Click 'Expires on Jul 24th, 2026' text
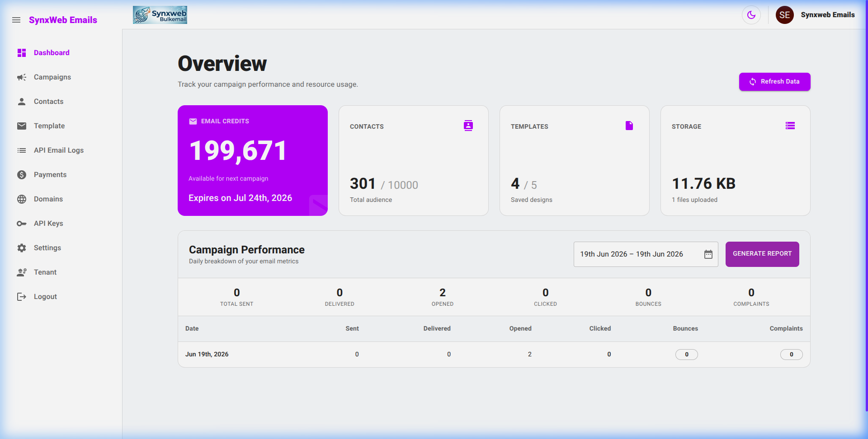 [x=240, y=198]
